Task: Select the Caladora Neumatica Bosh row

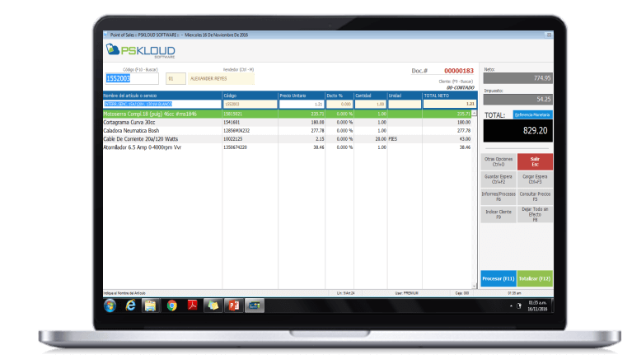Action: (x=287, y=131)
